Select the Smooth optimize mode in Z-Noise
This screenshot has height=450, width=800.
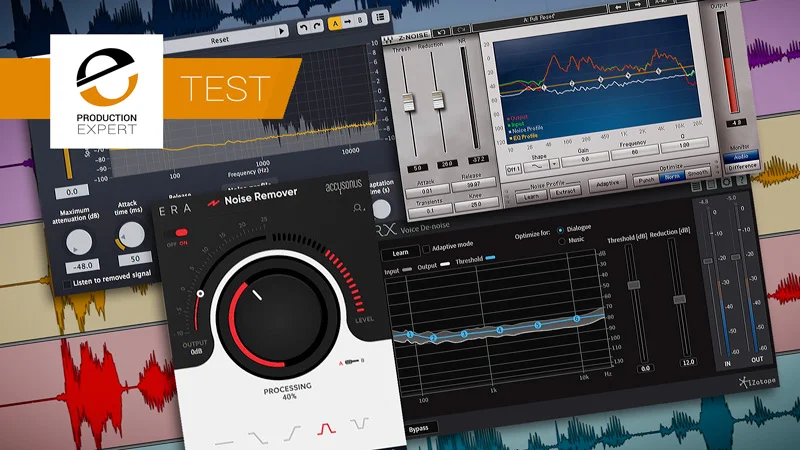click(697, 173)
